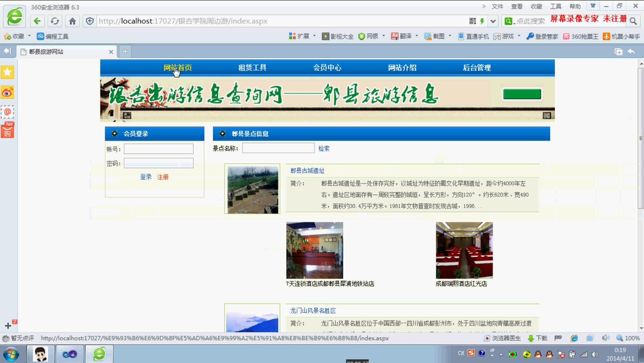Open 后台管理 nav item

(477, 68)
